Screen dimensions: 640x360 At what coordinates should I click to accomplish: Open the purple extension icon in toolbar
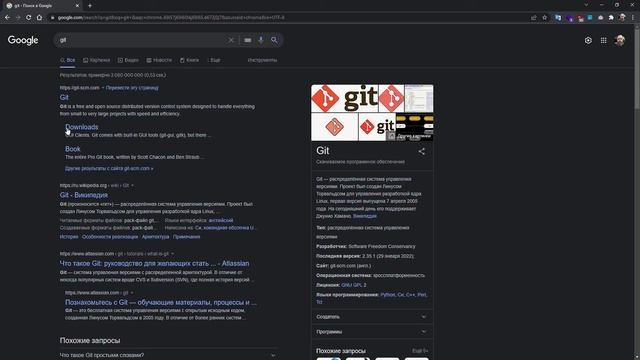(569, 18)
